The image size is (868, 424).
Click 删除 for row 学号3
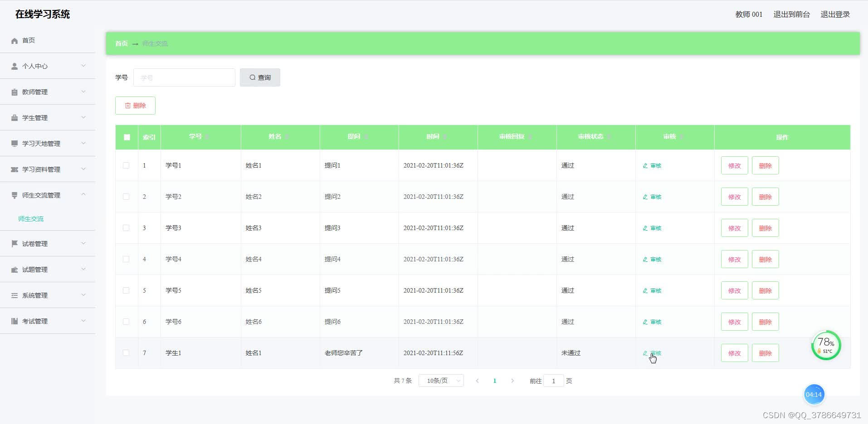(765, 228)
